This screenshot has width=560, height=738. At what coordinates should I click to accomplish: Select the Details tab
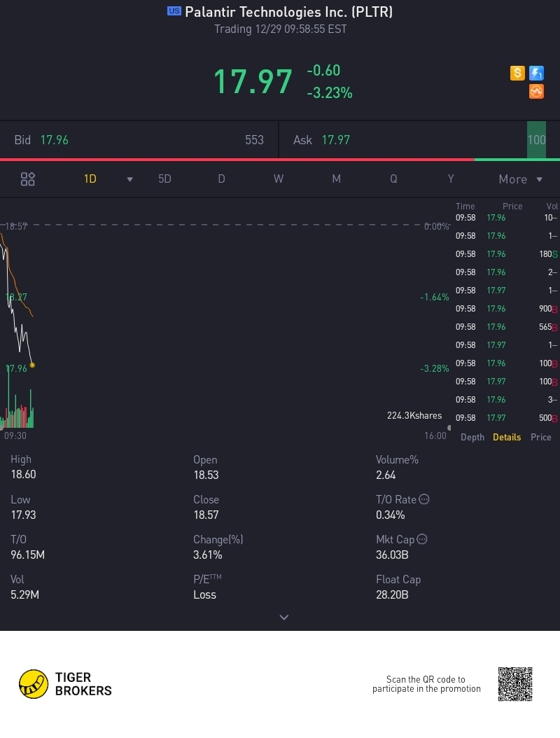tap(507, 437)
